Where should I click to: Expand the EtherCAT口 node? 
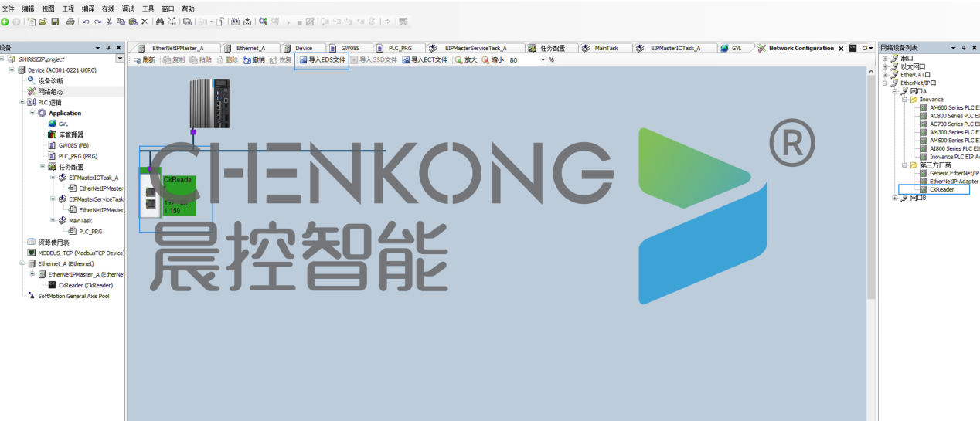click(886, 74)
